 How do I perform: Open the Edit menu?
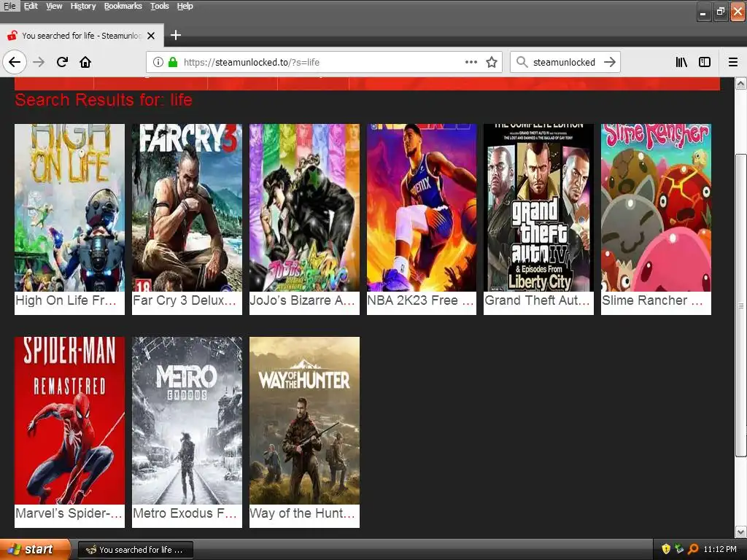coord(31,6)
